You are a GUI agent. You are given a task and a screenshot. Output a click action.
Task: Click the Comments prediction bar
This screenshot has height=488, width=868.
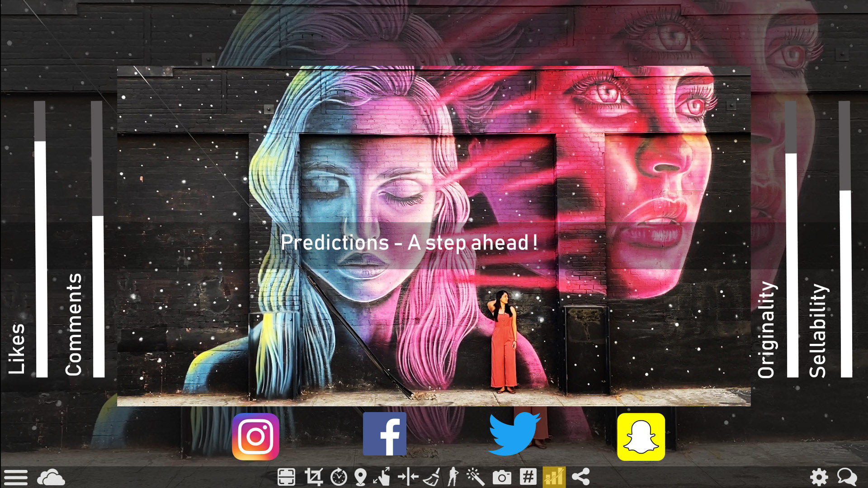tap(98, 239)
